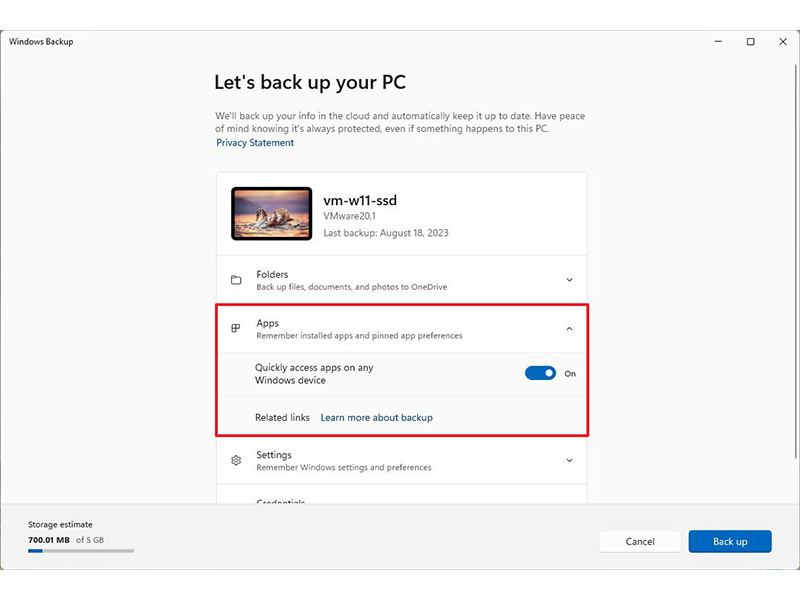The image size is (800, 600).
Task: Click 'Last backup: August 18, 2023' text
Action: [386, 233]
